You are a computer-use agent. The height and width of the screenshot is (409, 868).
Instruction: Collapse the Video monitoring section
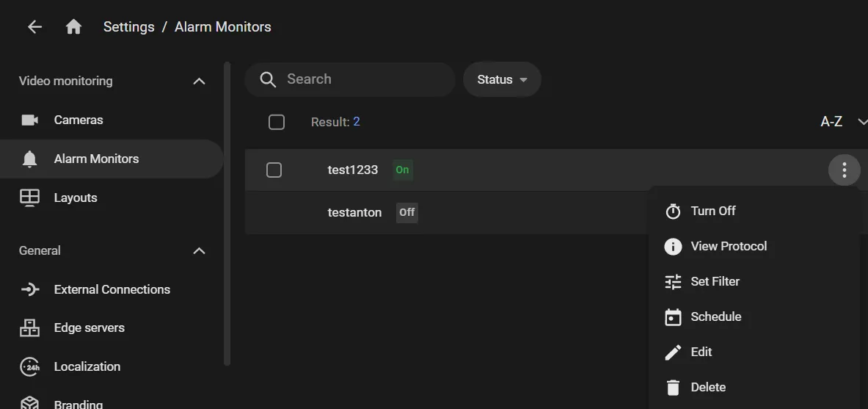[199, 82]
